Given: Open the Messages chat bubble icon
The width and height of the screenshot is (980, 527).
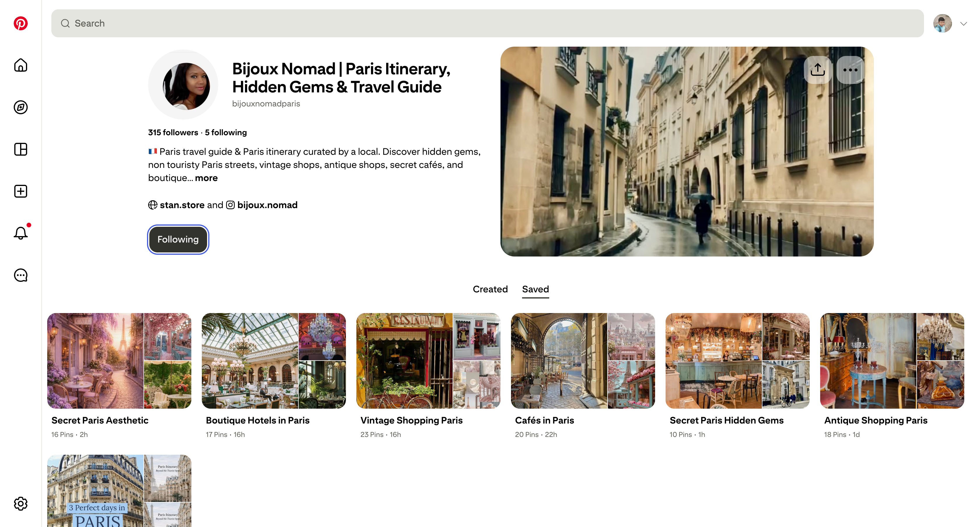Looking at the screenshot, I should coord(20,275).
